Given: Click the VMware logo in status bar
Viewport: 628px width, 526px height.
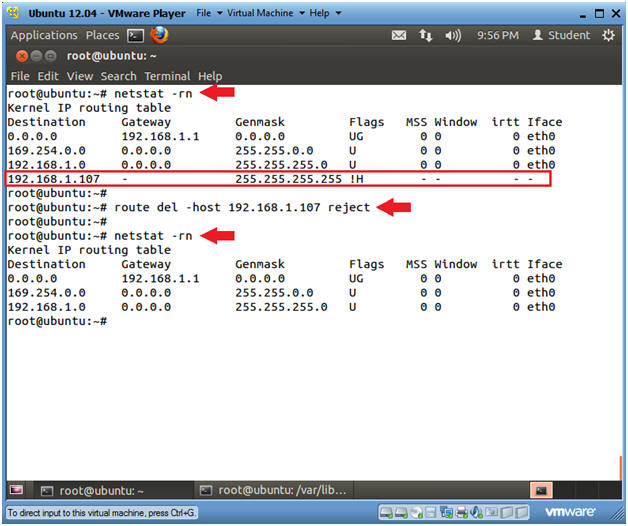Looking at the screenshot, I should pyautogui.click(x=570, y=512).
